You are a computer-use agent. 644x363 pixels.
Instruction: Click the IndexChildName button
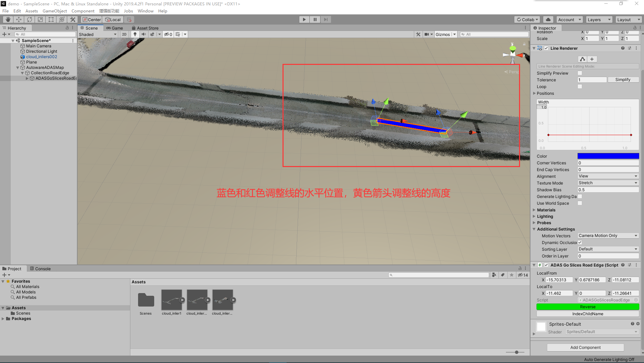pos(588,314)
